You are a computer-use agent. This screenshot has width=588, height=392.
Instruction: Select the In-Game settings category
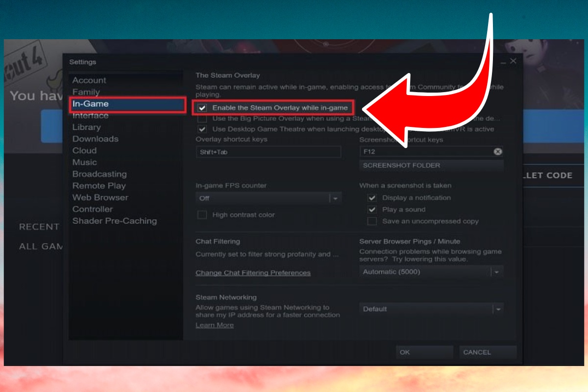pyautogui.click(x=127, y=104)
